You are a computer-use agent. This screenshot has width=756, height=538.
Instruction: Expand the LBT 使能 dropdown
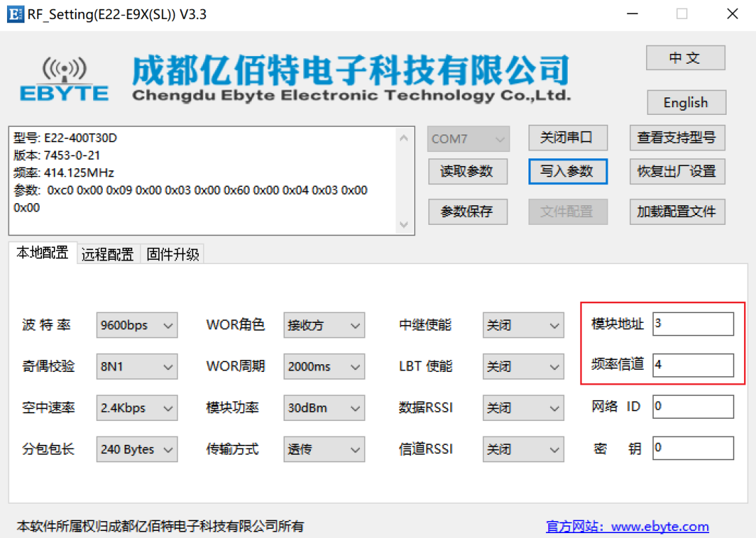523,366
